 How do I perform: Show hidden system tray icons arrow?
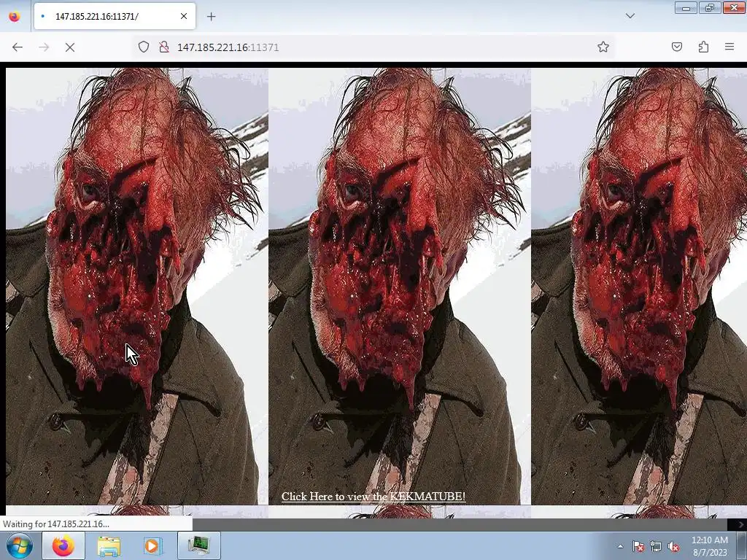[x=620, y=546]
